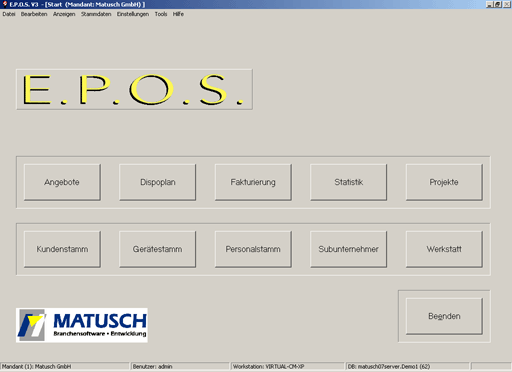Viewport: 512px width, 372px height.
Task: Open the Dispoplan module
Action: pos(158,182)
